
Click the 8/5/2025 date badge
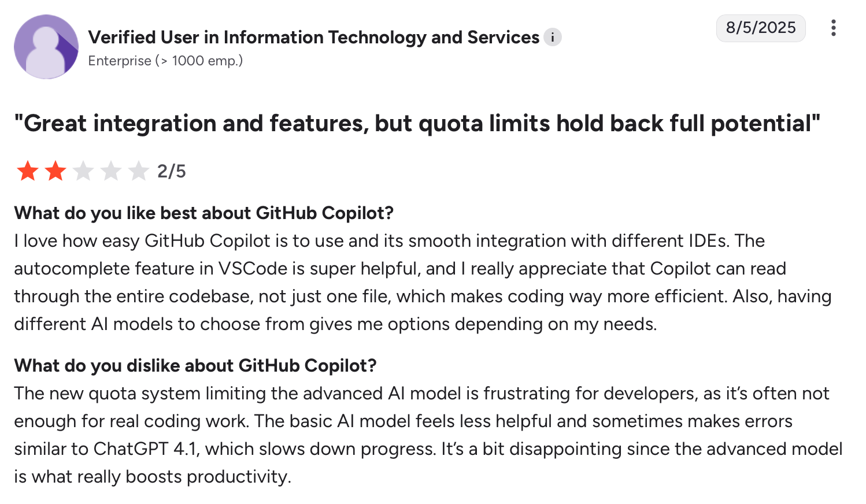tap(761, 28)
